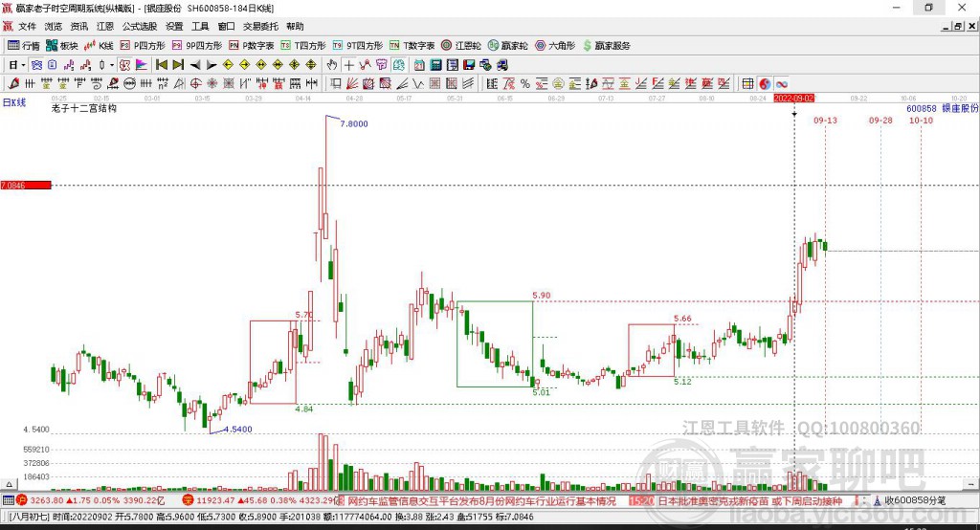Open the 窗口 menu

[226, 26]
